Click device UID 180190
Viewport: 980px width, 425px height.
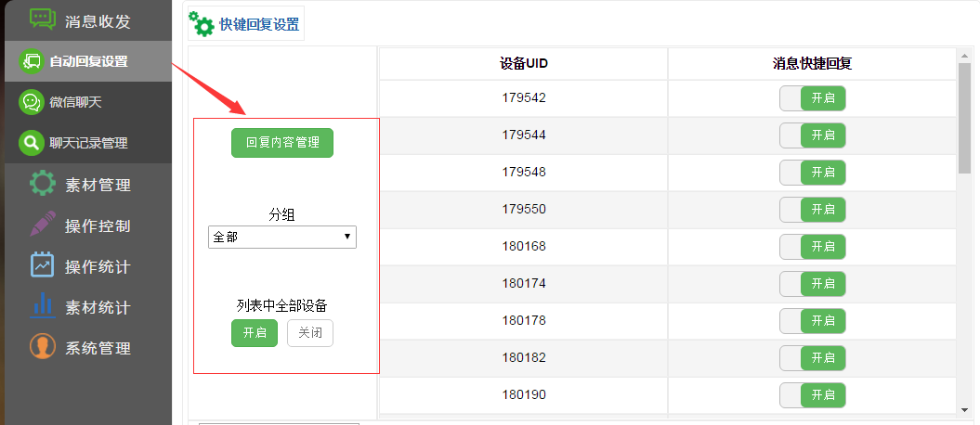click(x=524, y=394)
